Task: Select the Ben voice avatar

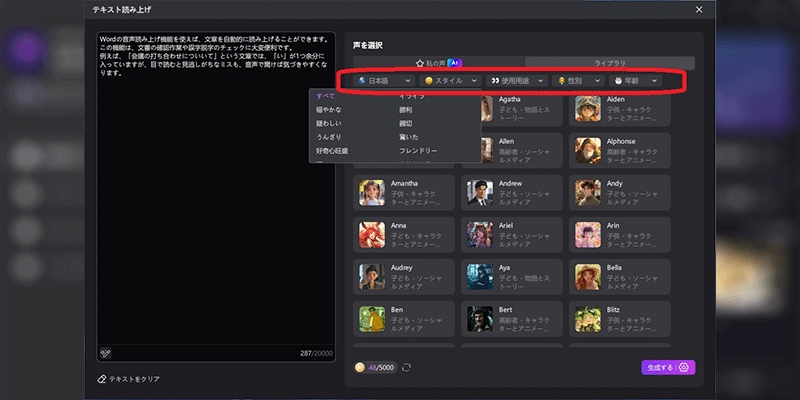Action: (x=372, y=319)
